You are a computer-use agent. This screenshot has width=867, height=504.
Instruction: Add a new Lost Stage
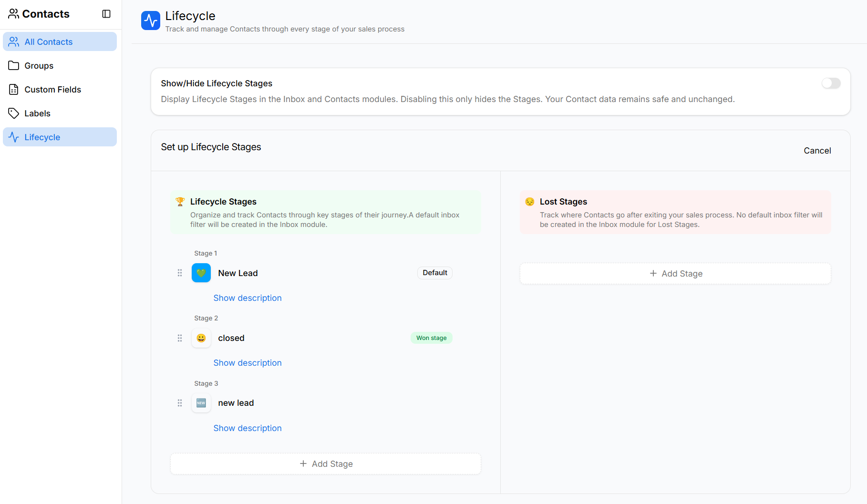pyautogui.click(x=675, y=273)
